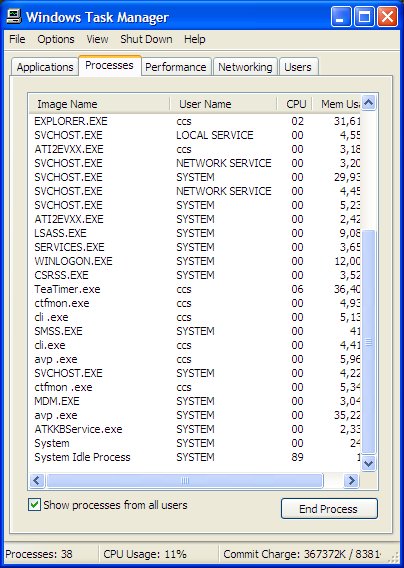Select the WINLOGON.EXE process
Screen dimensions: 404x568
tap(195, 261)
